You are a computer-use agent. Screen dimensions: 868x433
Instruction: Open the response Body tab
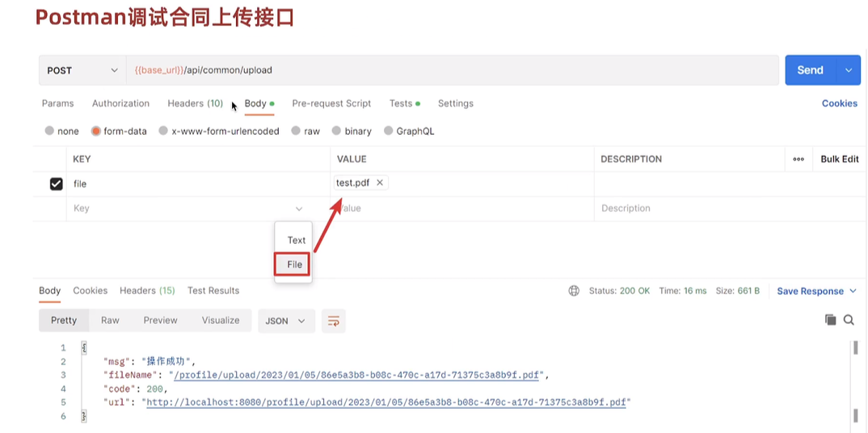pyautogui.click(x=50, y=290)
